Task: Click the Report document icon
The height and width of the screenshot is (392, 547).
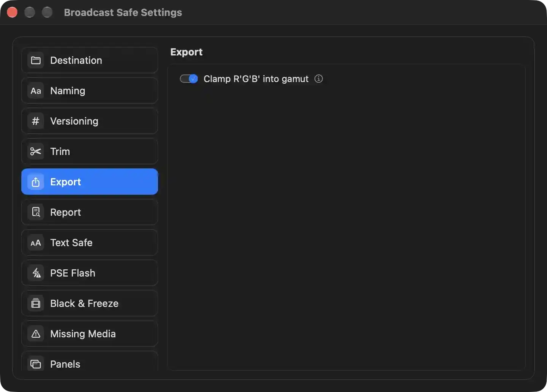Action: [x=36, y=212]
